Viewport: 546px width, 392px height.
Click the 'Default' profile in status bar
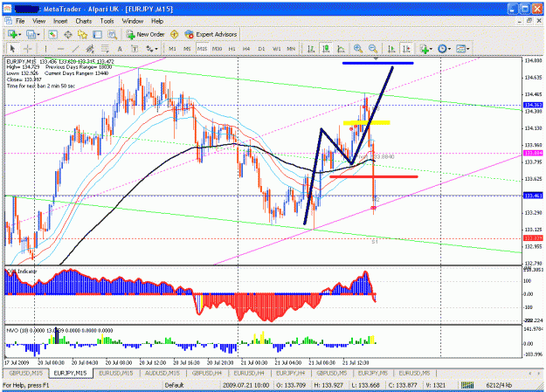pyautogui.click(x=174, y=385)
